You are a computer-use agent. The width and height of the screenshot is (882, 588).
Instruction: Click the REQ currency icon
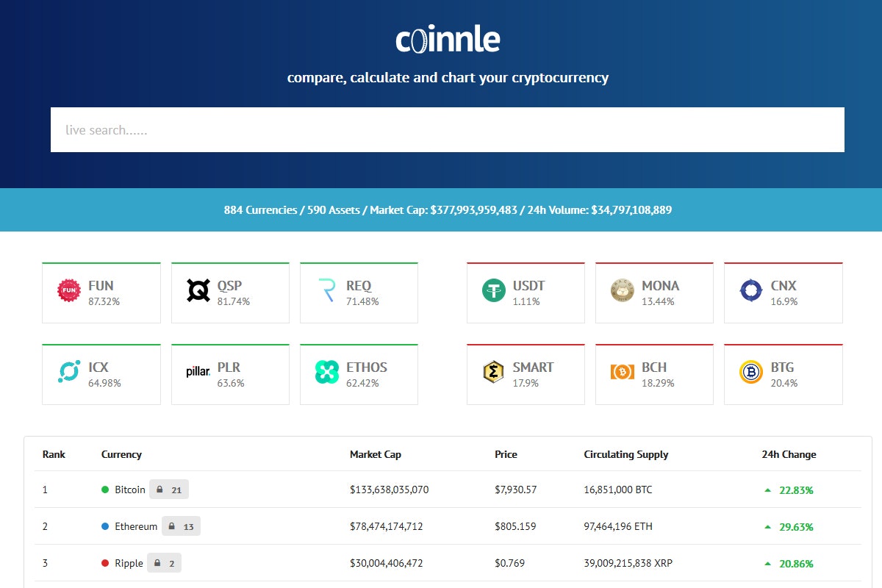point(328,290)
